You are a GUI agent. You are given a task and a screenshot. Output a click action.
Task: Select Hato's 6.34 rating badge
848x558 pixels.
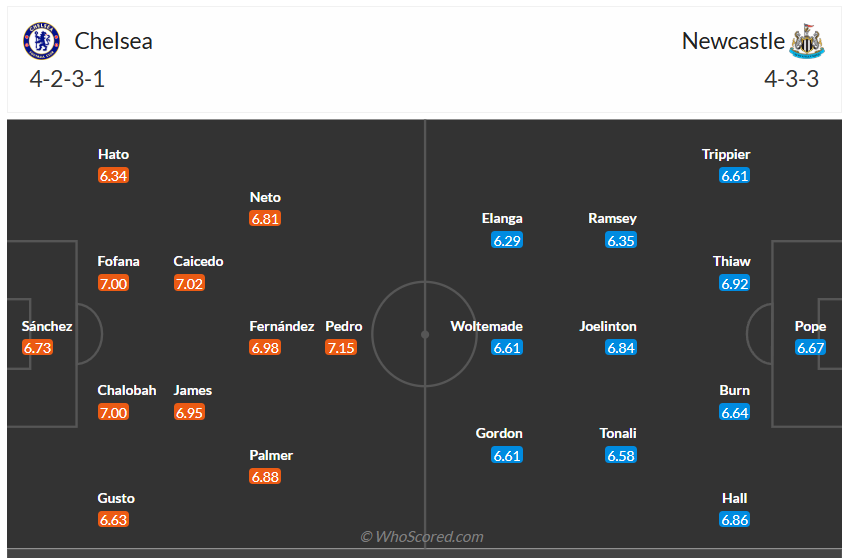114,176
